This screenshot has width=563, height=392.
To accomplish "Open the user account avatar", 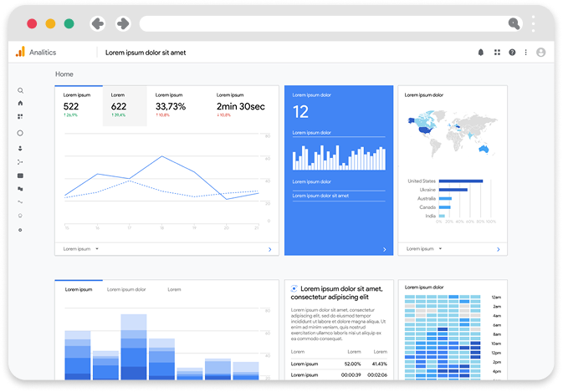I will (540, 53).
